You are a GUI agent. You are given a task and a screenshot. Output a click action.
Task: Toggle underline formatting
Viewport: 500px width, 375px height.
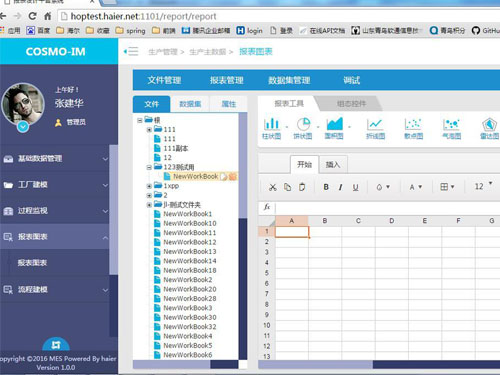point(356,187)
